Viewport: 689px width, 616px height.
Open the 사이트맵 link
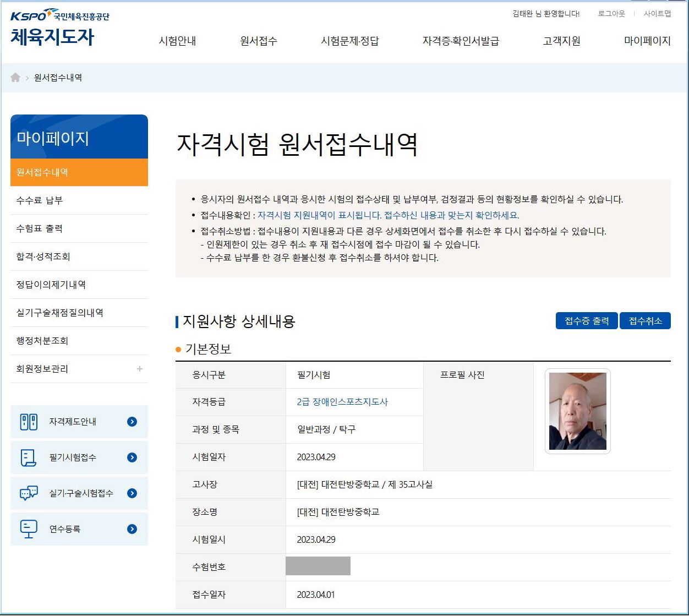coord(657,14)
